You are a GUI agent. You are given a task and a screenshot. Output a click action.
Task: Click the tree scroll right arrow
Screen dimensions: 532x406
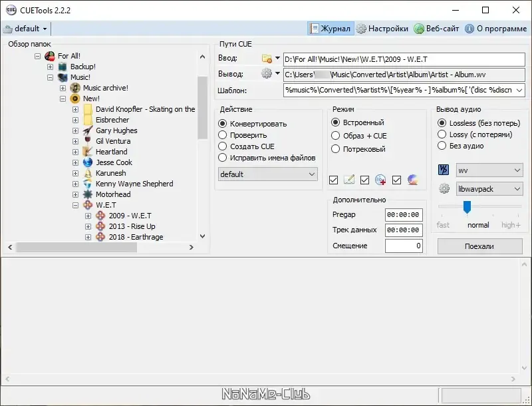(192, 247)
